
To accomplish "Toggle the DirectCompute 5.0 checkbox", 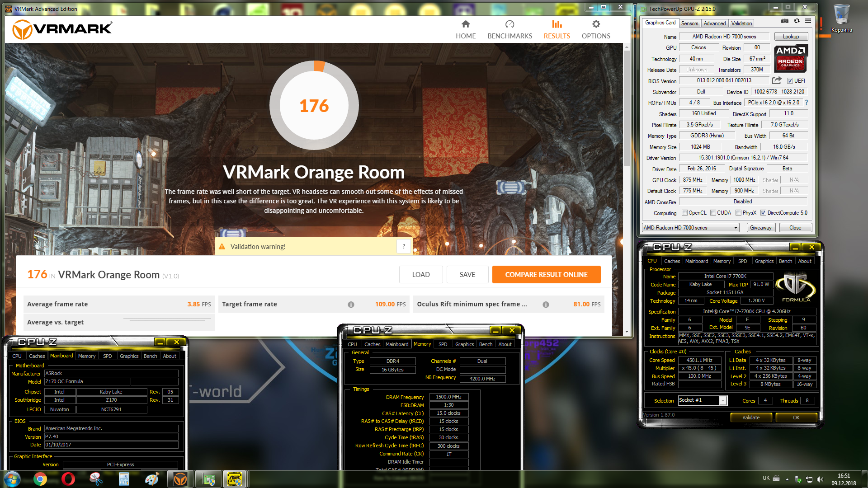I will [763, 213].
